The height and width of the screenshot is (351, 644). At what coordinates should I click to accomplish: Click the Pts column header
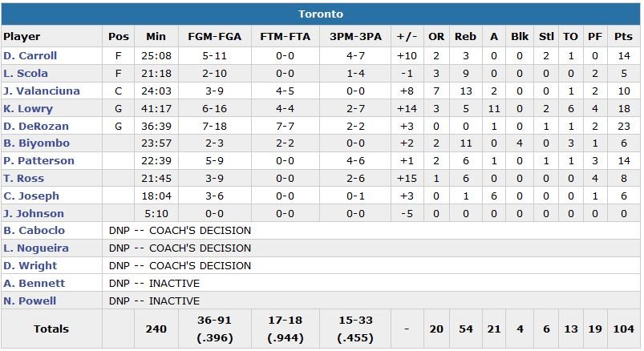click(x=623, y=37)
